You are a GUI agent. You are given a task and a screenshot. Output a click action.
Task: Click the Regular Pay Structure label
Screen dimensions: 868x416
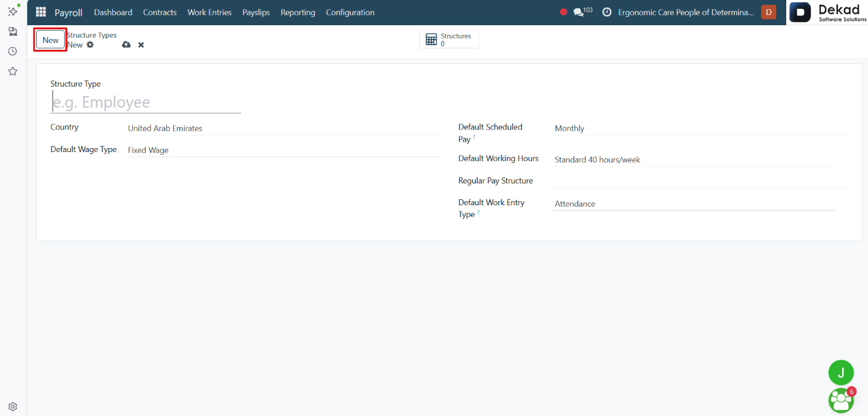[x=496, y=181]
